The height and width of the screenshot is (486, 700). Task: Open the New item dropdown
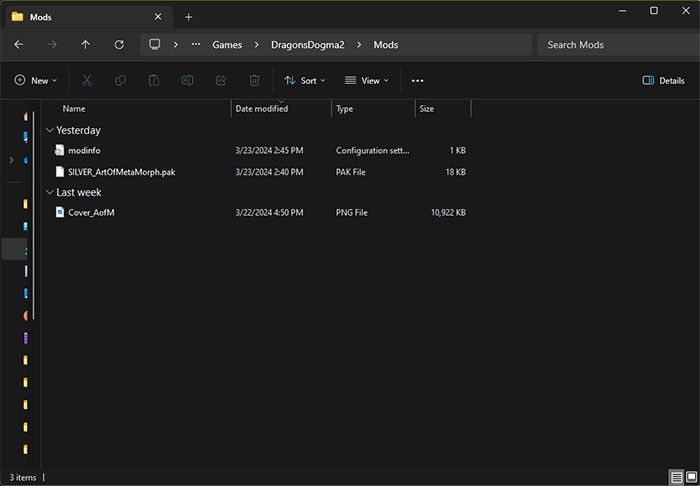coord(35,80)
